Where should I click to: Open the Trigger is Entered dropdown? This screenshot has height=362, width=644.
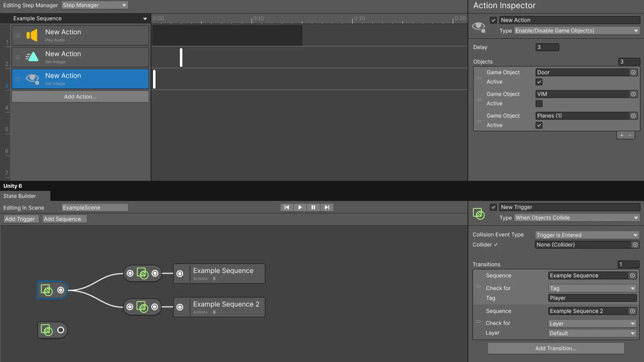pos(587,235)
